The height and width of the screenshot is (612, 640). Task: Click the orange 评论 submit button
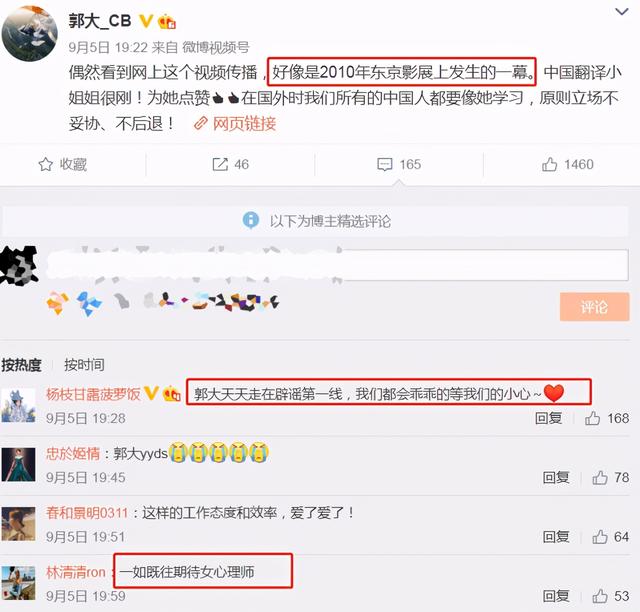pyautogui.click(x=594, y=307)
